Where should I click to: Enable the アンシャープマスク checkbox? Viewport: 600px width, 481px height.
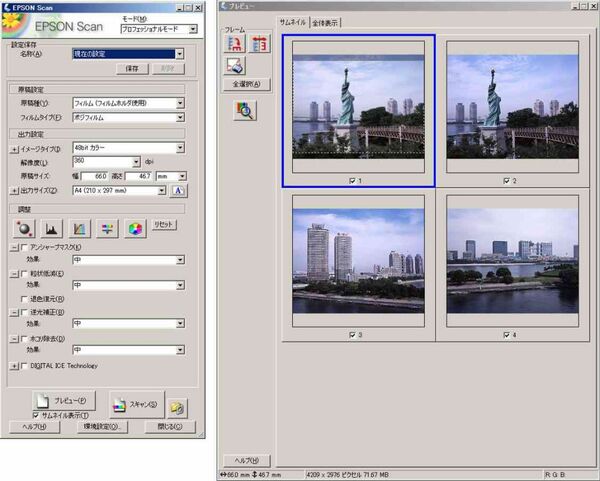pos(24,247)
